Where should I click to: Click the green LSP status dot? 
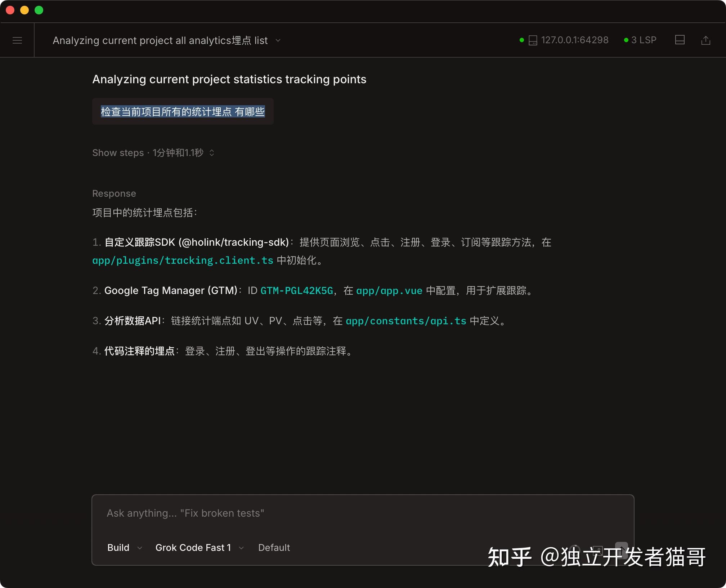[626, 40]
